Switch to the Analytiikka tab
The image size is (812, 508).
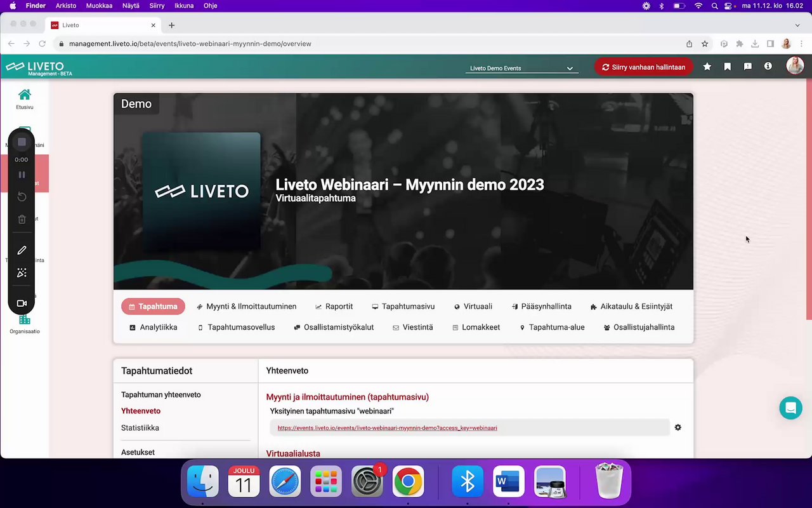click(x=154, y=328)
